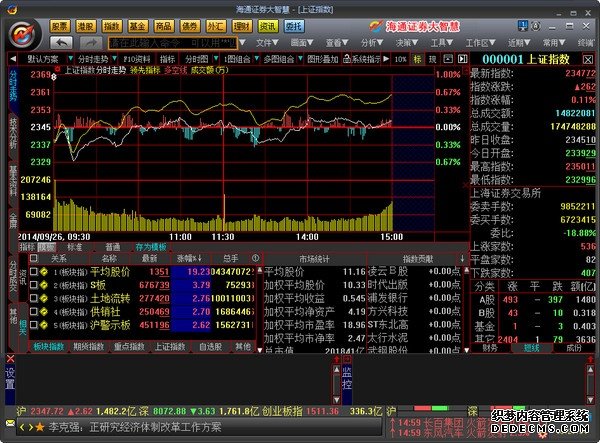Viewport: 600px width, 443px height.
Task: Tick the checkbox for S板 row
Action: 34,285
